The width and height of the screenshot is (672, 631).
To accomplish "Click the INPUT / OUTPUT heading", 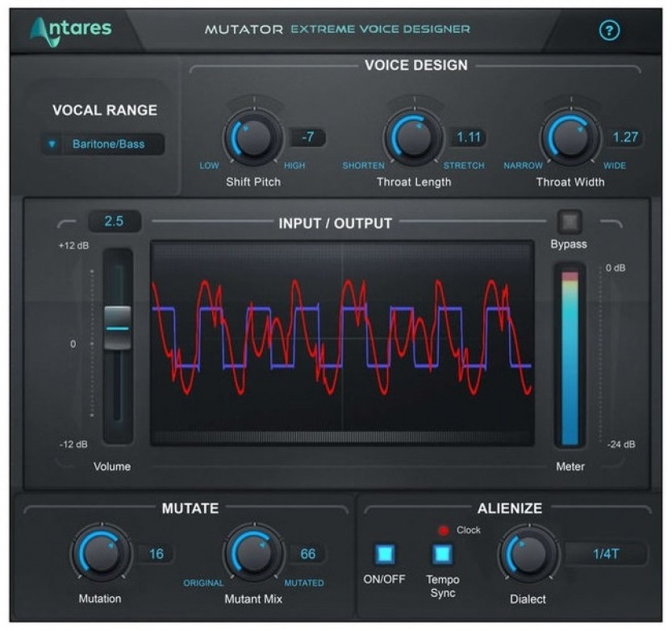I will tap(335, 224).
